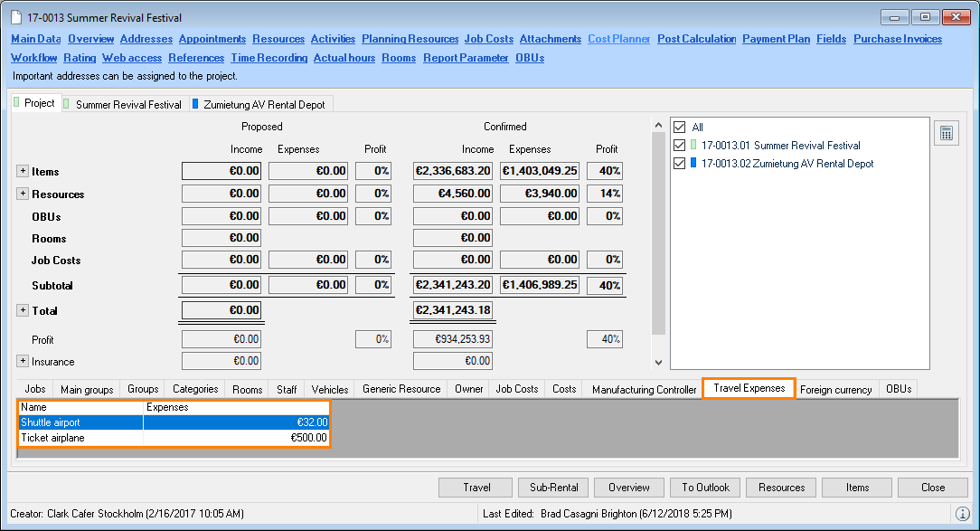Switch to the Foreign currency tab

point(835,390)
